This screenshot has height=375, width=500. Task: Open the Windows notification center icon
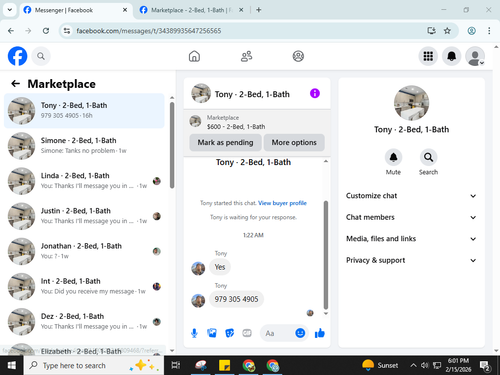click(x=485, y=366)
